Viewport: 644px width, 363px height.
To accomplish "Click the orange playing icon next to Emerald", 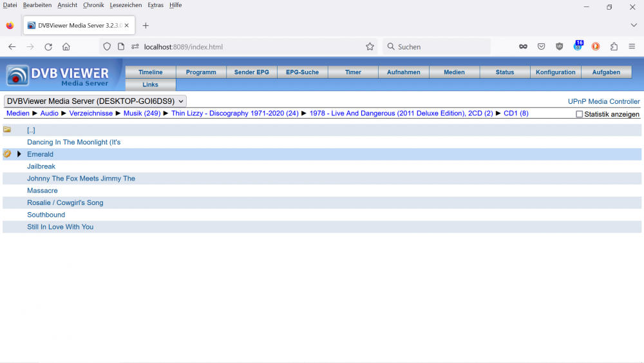I will pyautogui.click(x=7, y=153).
